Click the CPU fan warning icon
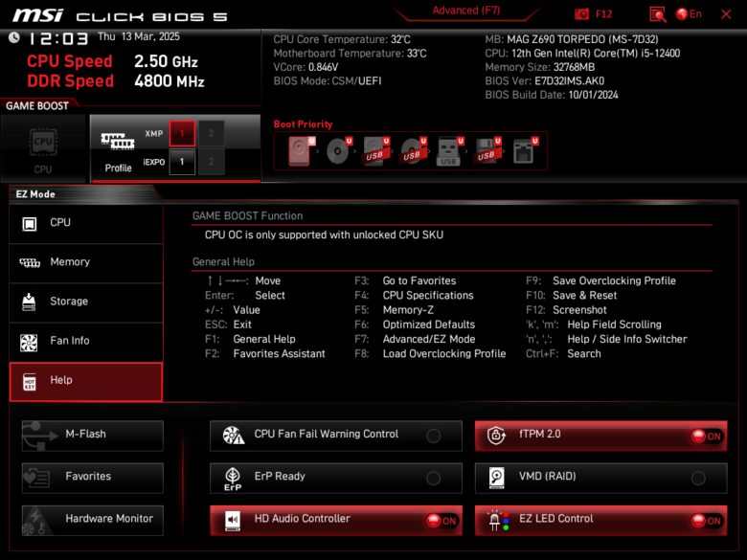This screenshot has height=560, width=747. pyautogui.click(x=234, y=435)
